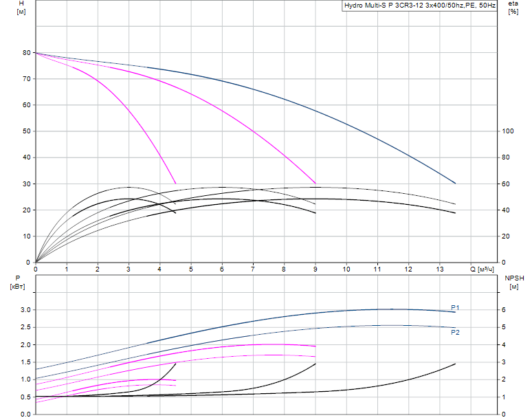Click the 30 value on H axis

[x=27, y=184]
